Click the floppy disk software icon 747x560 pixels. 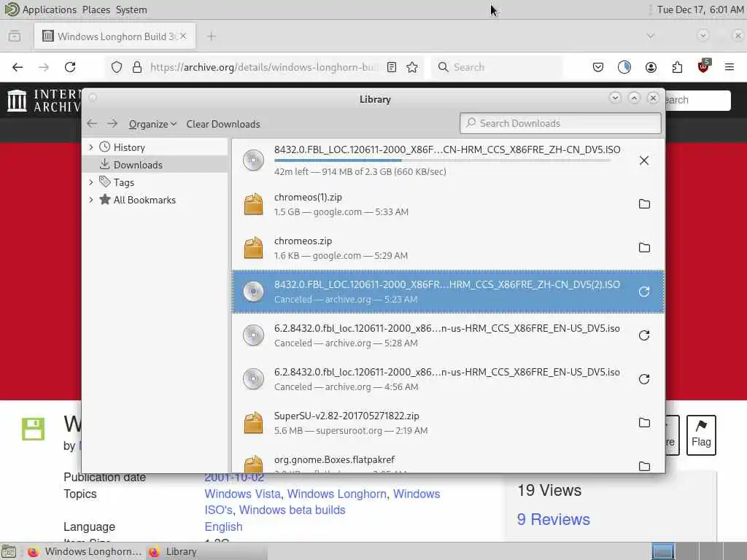click(33, 429)
